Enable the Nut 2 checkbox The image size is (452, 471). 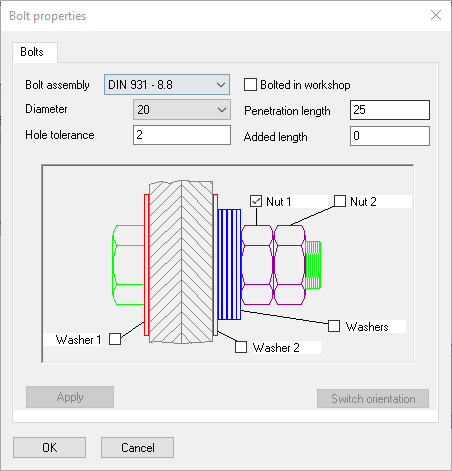pos(340,201)
